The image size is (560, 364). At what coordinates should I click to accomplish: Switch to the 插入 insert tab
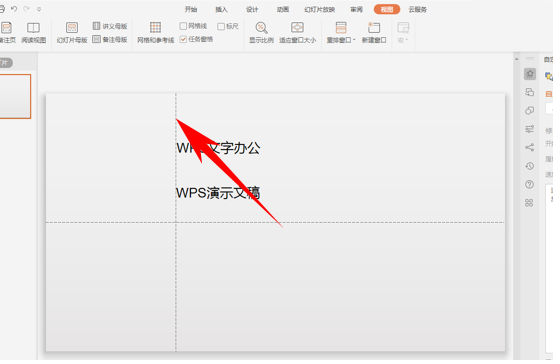pyautogui.click(x=221, y=9)
